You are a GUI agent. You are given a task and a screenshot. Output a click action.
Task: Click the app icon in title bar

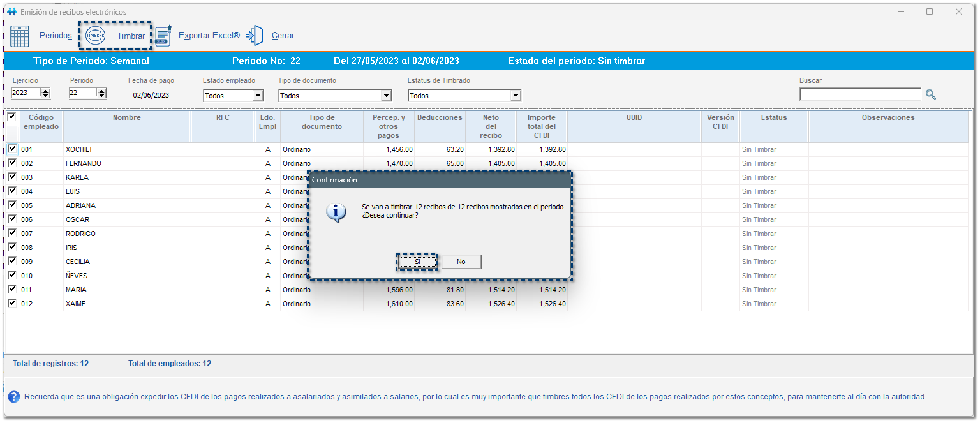11,12
